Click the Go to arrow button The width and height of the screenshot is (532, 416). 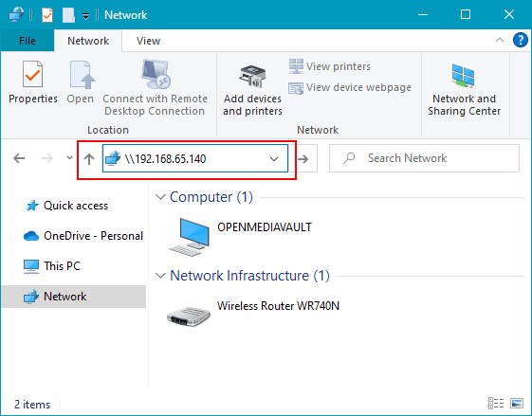click(x=303, y=158)
